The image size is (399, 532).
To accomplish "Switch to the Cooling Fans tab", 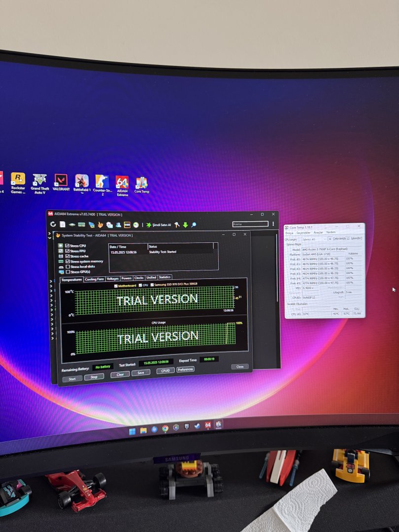I will pos(94,279).
